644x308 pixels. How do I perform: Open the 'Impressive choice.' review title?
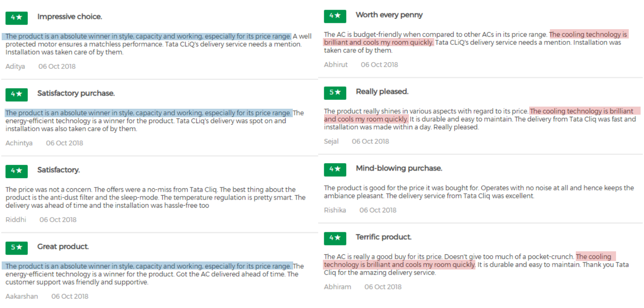tap(69, 17)
